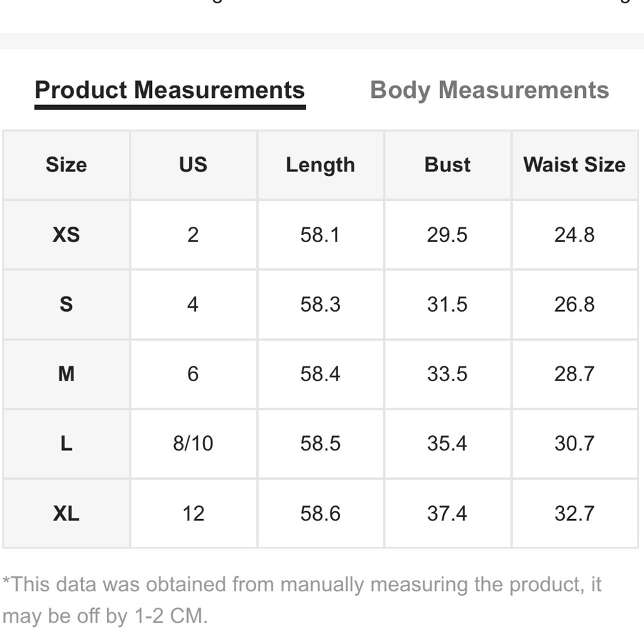This screenshot has height=644, width=644.
Task: Click the manual measuring disclaimer note
Action: [302, 600]
